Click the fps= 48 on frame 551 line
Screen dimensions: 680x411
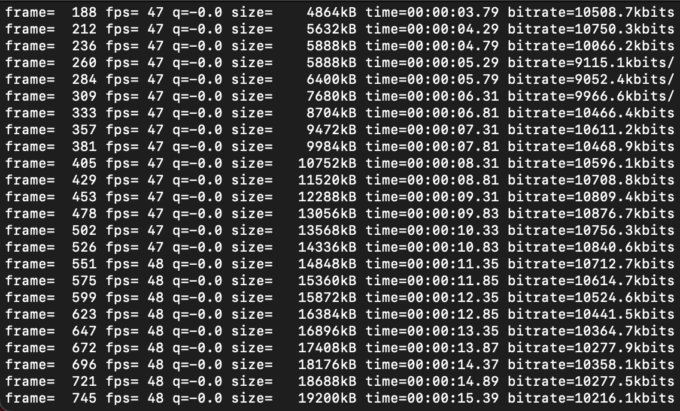point(134,264)
